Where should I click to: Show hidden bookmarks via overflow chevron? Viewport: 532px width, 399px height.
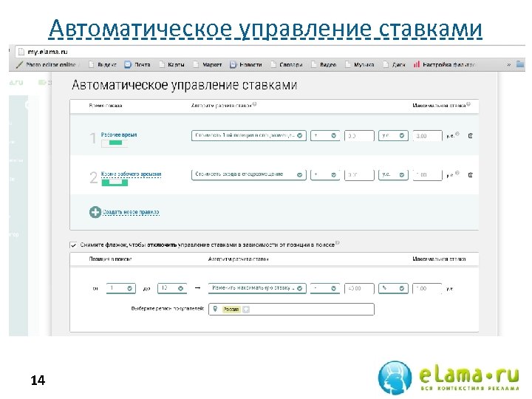point(508,64)
